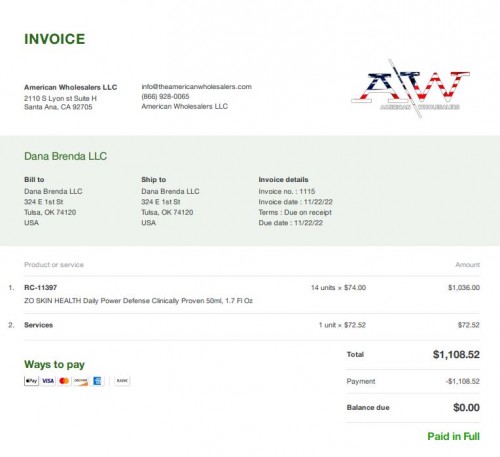This screenshot has width=500, height=457.
Task: Select the Services line item
Action: coord(38,325)
